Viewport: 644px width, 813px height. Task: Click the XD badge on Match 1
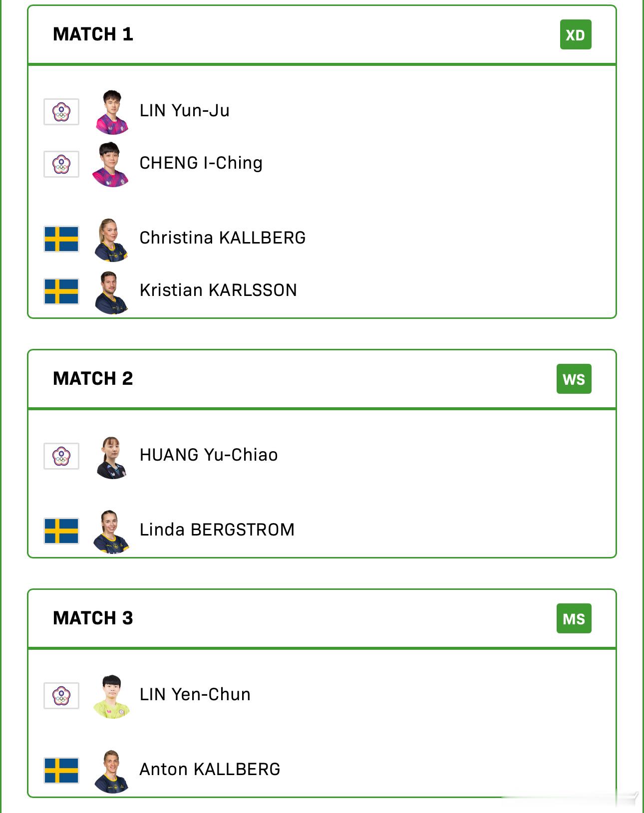576,34
